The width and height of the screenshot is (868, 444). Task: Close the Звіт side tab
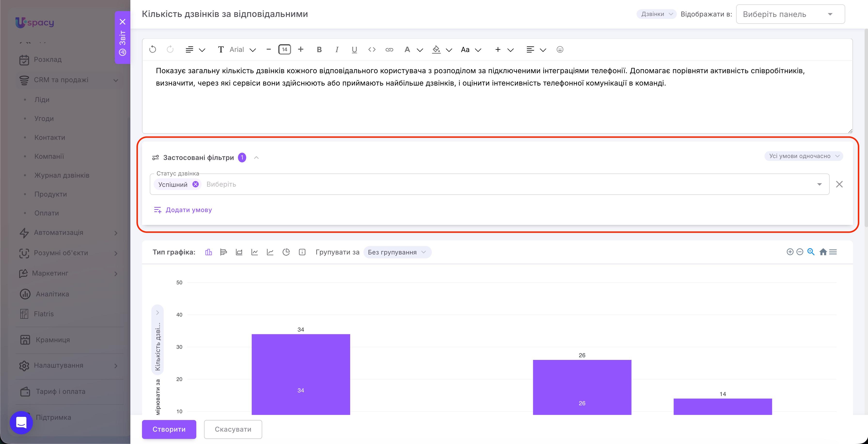(123, 22)
